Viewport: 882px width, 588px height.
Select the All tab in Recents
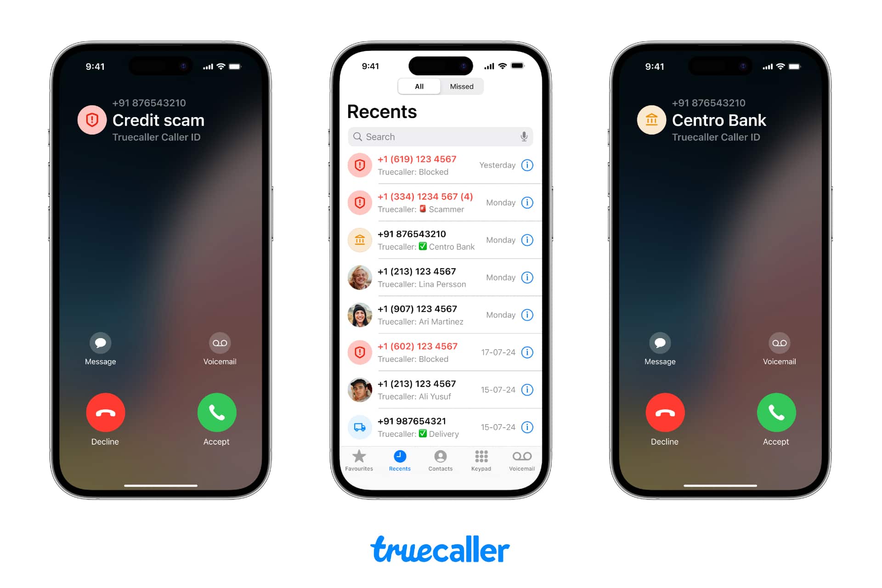419,86
